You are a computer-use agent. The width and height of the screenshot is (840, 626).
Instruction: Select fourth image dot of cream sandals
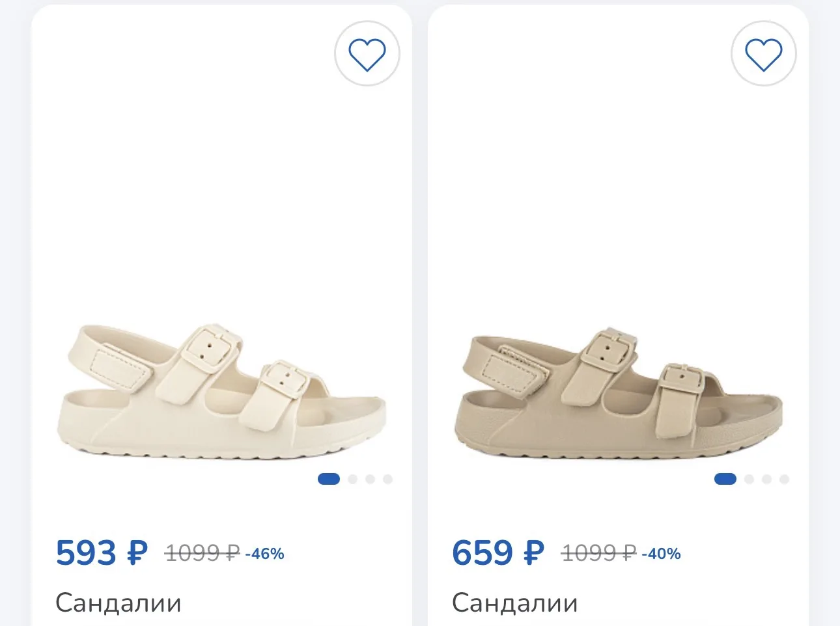(388, 480)
